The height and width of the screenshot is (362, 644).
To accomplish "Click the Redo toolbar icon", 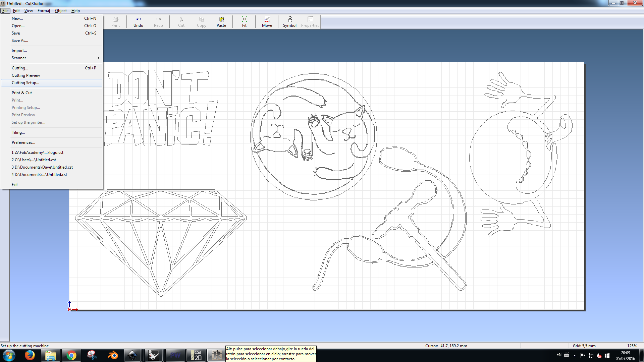I will point(158,22).
